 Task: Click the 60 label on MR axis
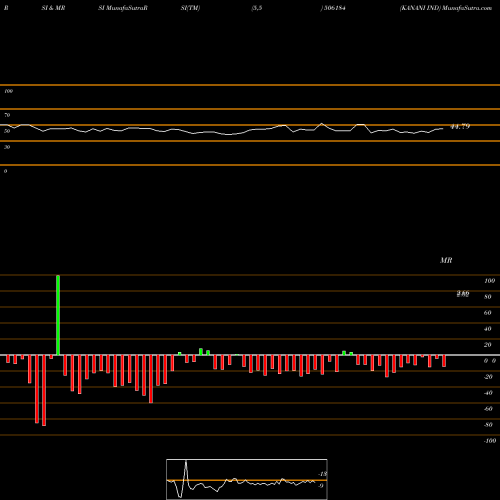[488, 313]
